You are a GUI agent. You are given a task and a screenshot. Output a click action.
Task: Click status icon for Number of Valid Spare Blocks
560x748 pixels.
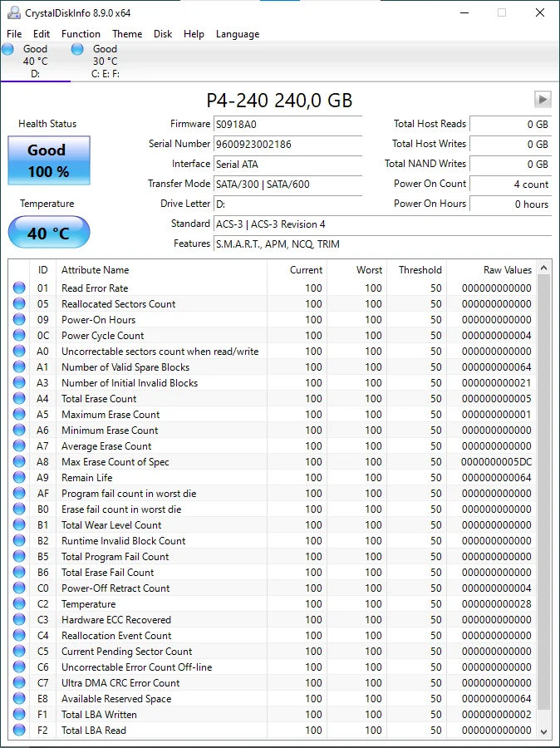tap(19, 367)
